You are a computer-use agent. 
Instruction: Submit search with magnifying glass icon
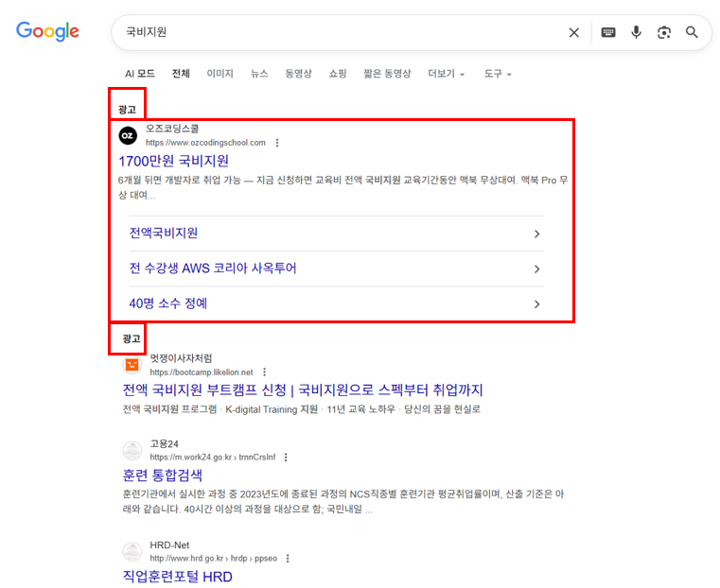tap(692, 32)
